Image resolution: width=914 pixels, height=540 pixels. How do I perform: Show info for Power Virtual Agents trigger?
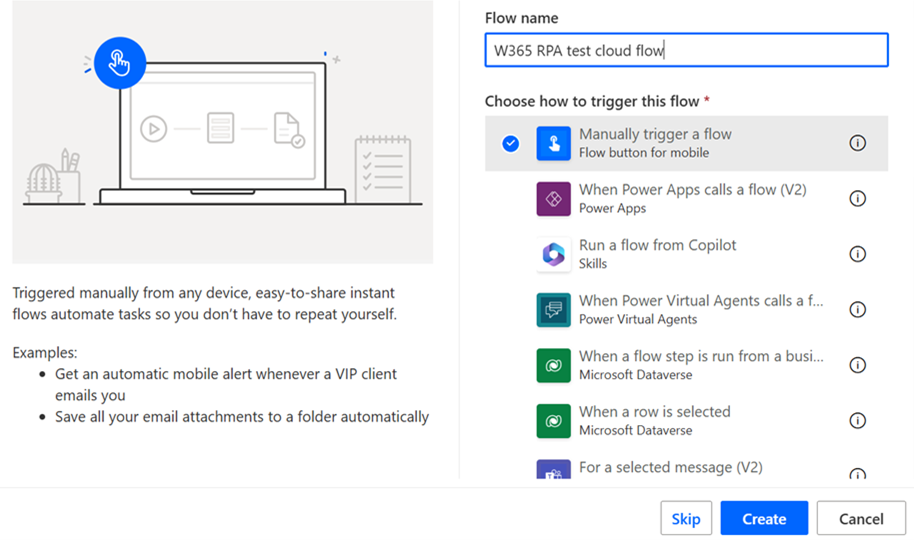pyautogui.click(x=857, y=310)
